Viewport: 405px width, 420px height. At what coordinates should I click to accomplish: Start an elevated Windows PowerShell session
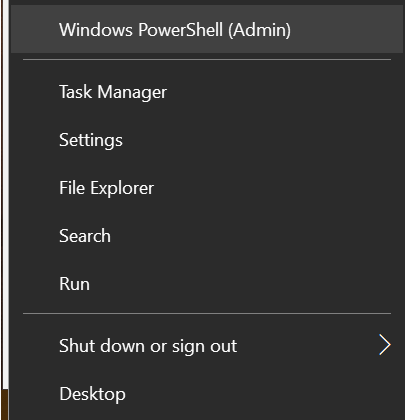[207, 29]
